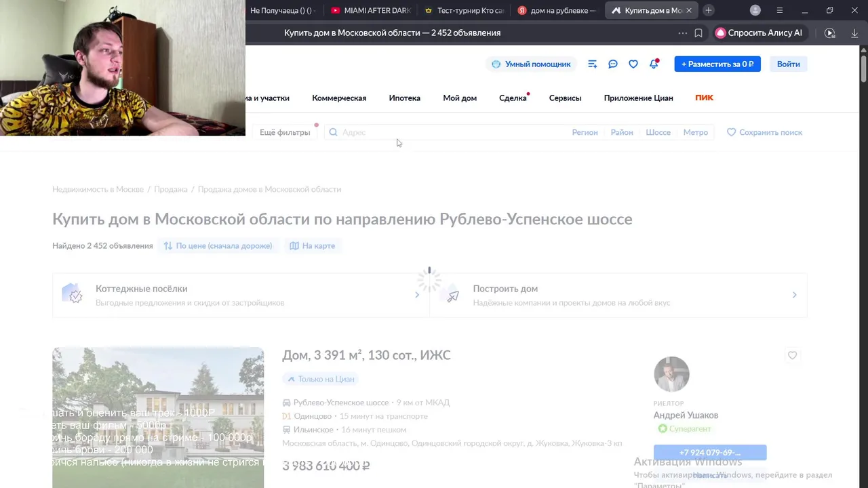Open favorites heart icon in header
The width and height of the screenshot is (868, 488).
[633, 64]
